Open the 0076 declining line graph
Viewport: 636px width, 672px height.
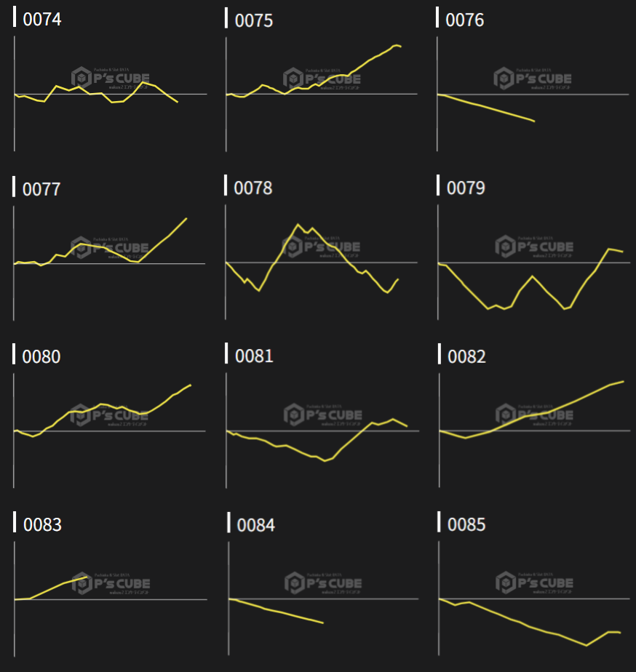[x=486, y=108]
